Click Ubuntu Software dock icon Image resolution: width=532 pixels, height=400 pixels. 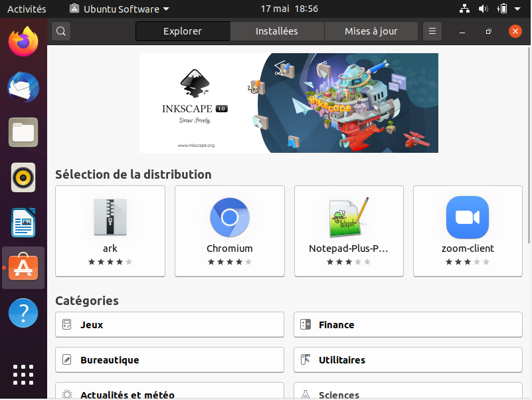click(23, 268)
